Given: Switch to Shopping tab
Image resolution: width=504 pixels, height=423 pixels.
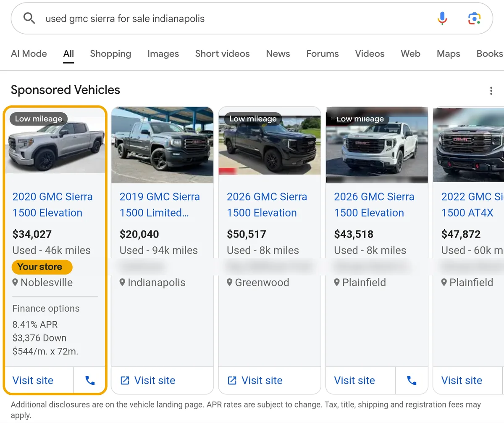Looking at the screenshot, I should pyautogui.click(x=110, y=54).
